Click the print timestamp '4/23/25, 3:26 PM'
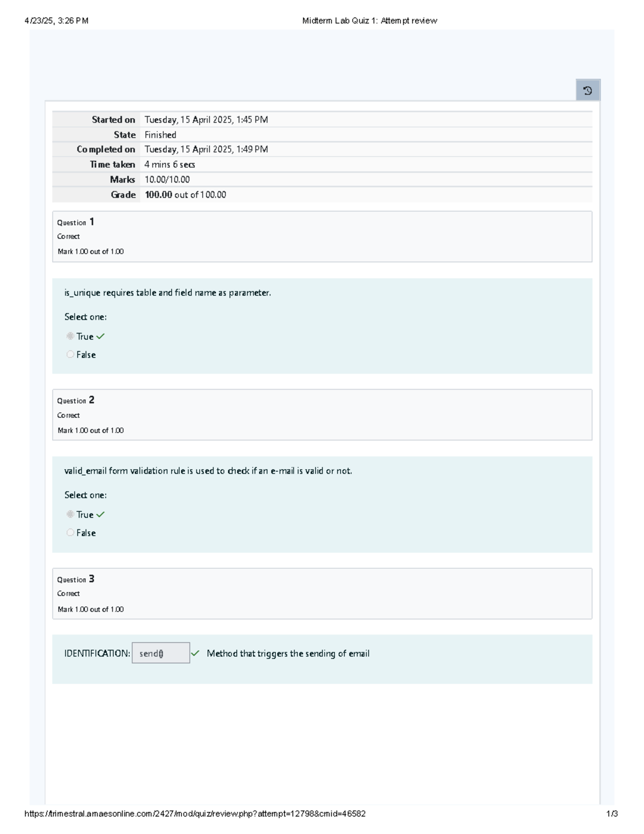The width and height of the screenshot is (644, 834). 56,21
